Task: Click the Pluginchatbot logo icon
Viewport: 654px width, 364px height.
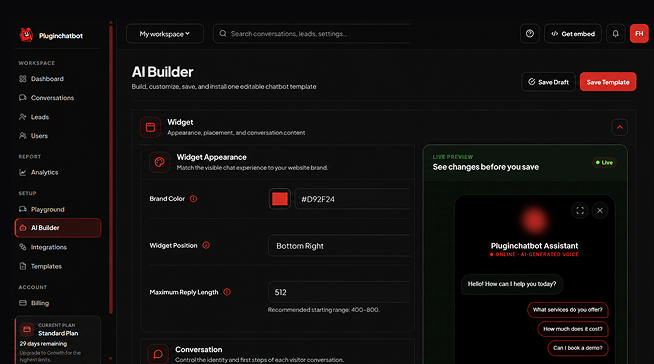Action: click(26, 35)
